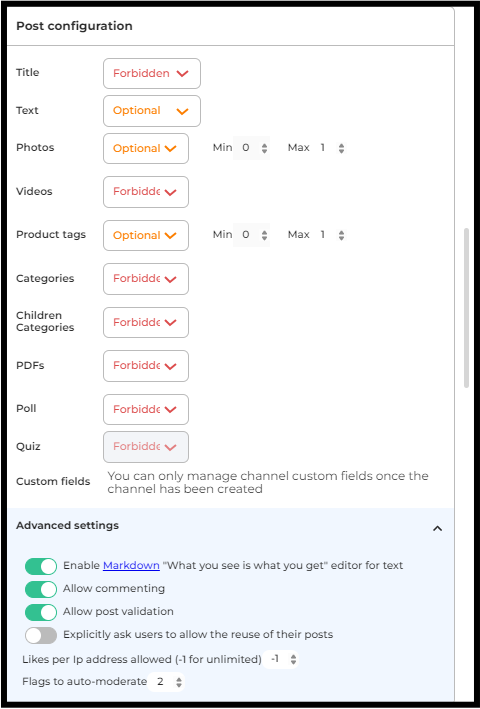The image size is (480, 709).
Task: Open the Children Categories dropdown
Action: coord(146,322)
